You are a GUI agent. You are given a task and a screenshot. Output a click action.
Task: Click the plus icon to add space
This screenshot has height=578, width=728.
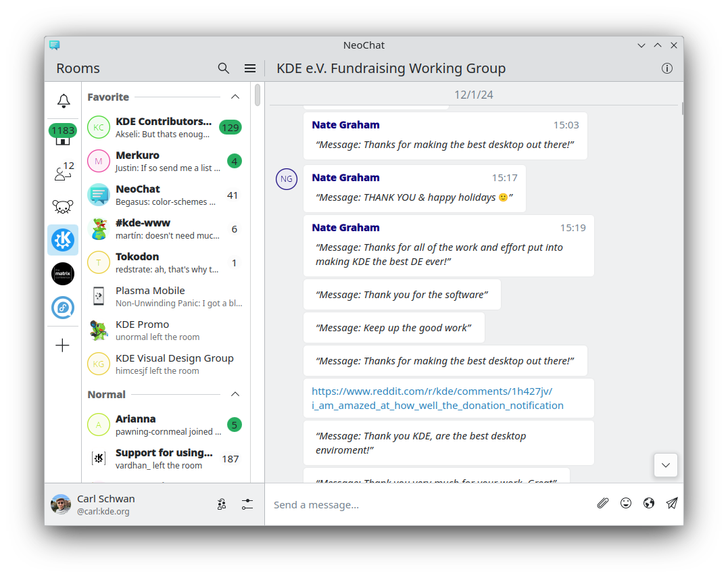pyautogui.click(x=63, y=345)
